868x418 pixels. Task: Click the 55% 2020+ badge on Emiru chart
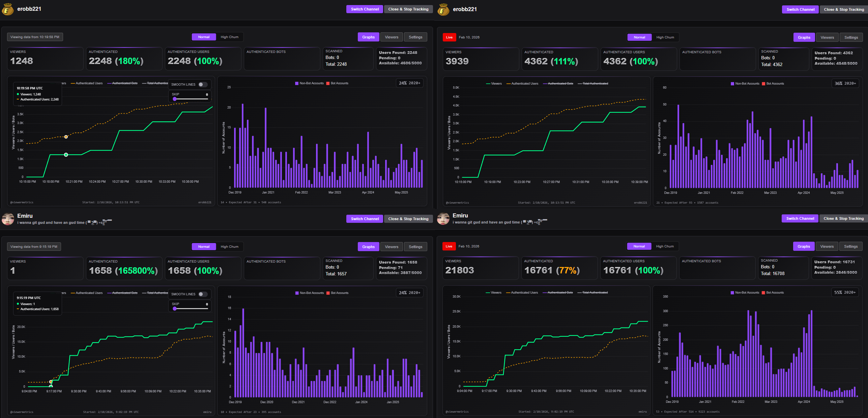click(x=845, y=292)
